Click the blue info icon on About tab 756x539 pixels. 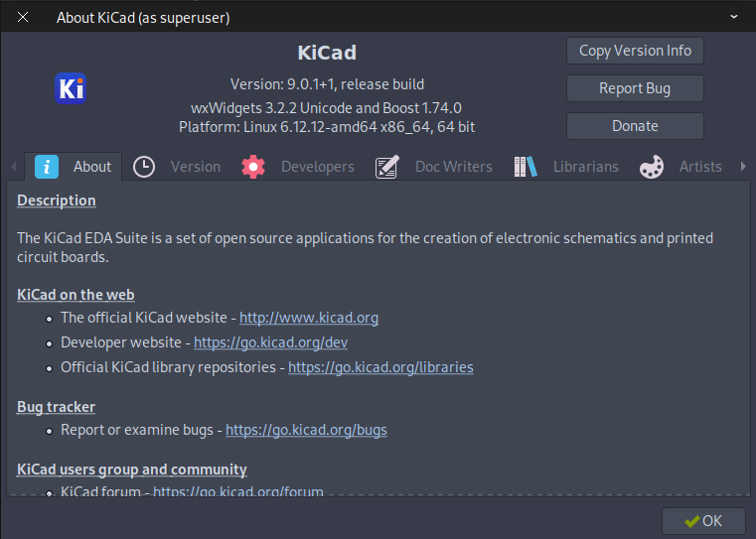pos(47,167)
